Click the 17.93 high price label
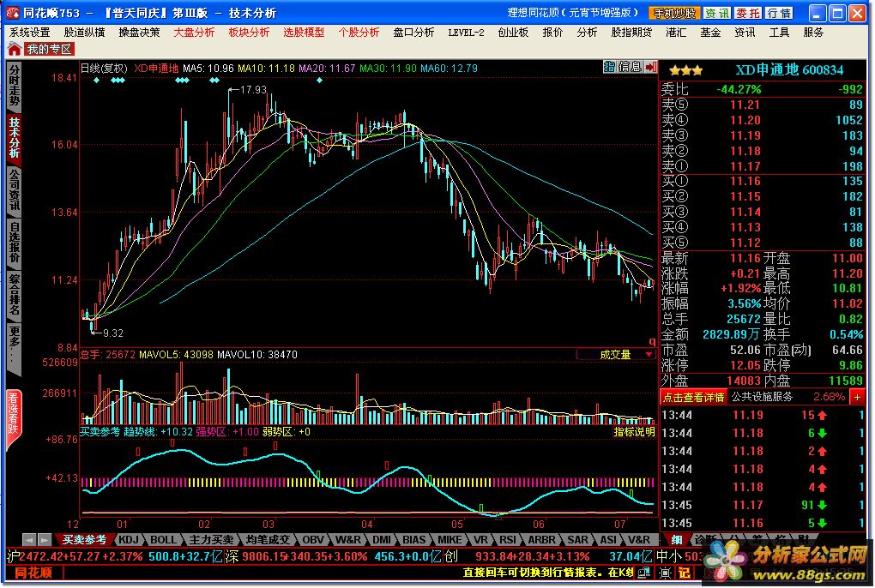The image size is (875, 588). (x=253, y=89)
